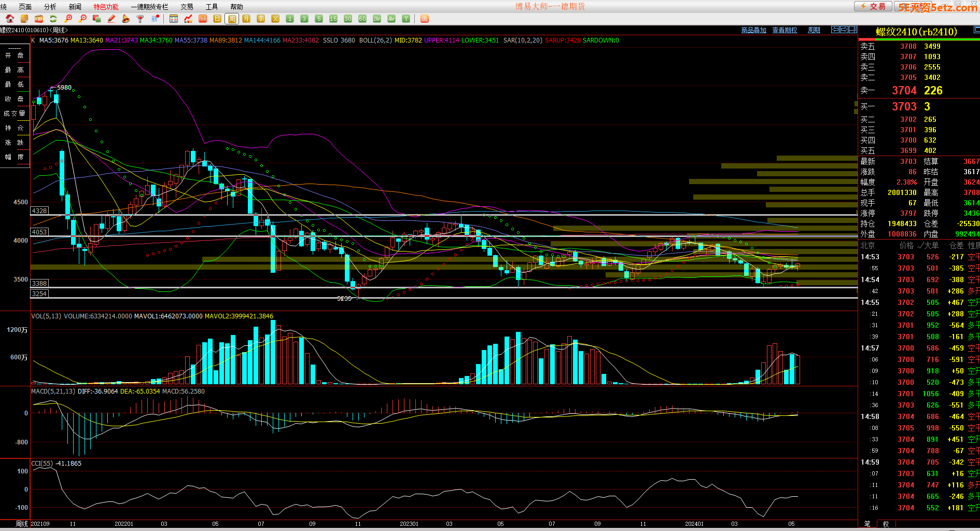The width and height of the screenshot is (980, 531).
Task: Open the funnel filter tool
Action: [x=140, y=19]
